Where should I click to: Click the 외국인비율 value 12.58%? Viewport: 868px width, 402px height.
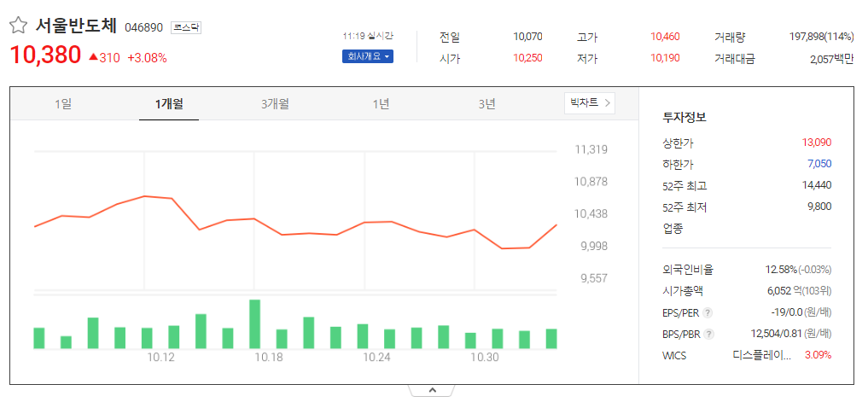click(781, 270)
